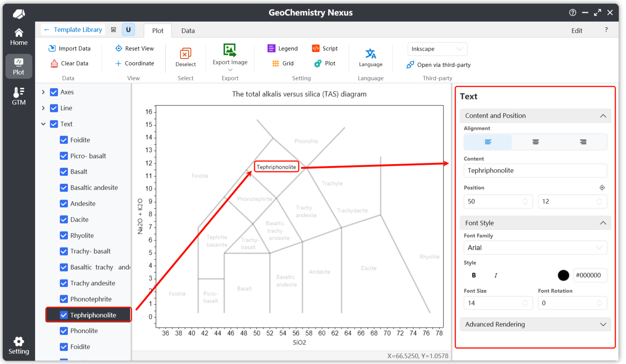Click the Clear Data icon
Screen dimensions: 626x364
[x=54, y=64]
